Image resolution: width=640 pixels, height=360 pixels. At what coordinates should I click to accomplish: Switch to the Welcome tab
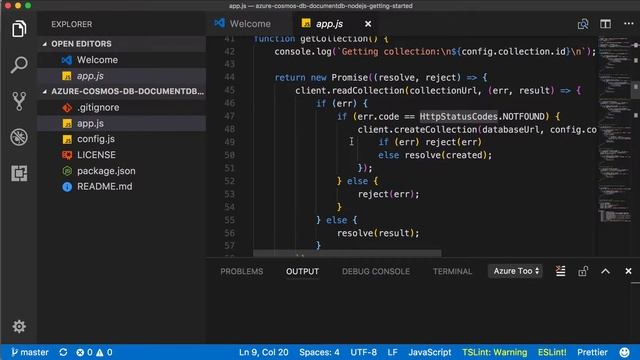249,24
